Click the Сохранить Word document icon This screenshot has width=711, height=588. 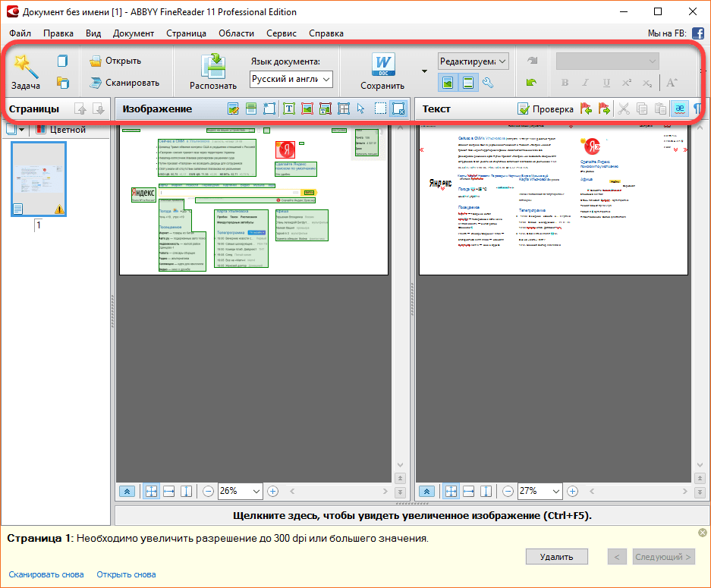[382, 65]
